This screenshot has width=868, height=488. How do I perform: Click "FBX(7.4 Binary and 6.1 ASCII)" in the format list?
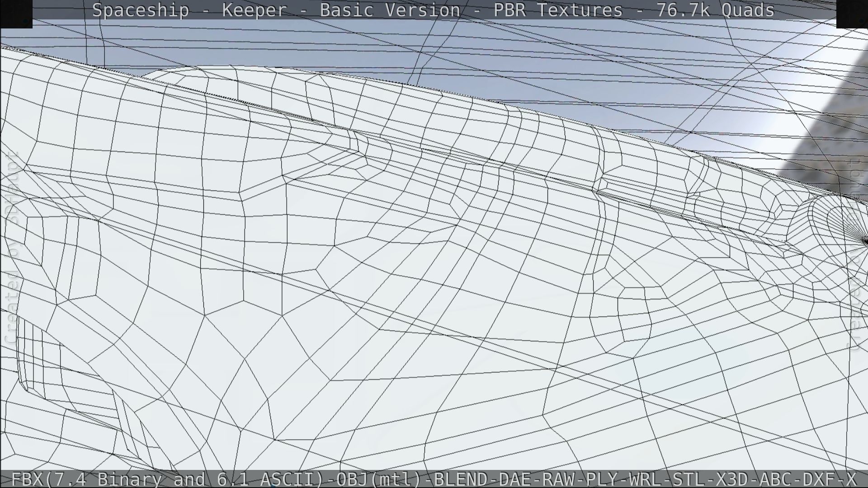(x=167, y=479)
